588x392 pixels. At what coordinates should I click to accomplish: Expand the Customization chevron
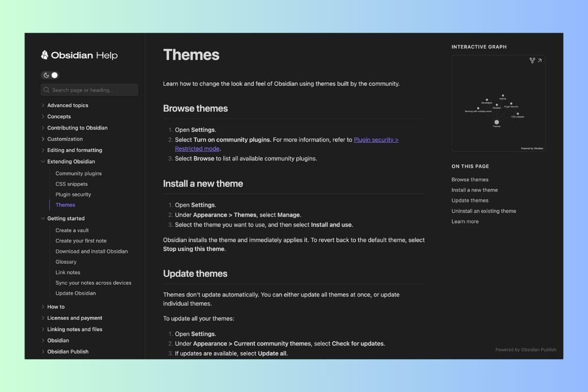pyautogui.click(x=43, y=139)
